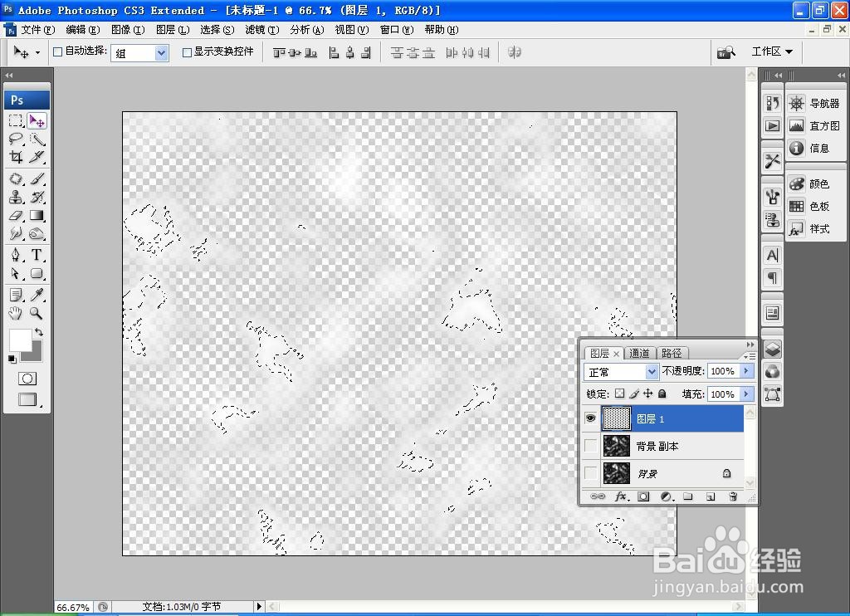Select the Healing Brush tool

coord(16,178)
